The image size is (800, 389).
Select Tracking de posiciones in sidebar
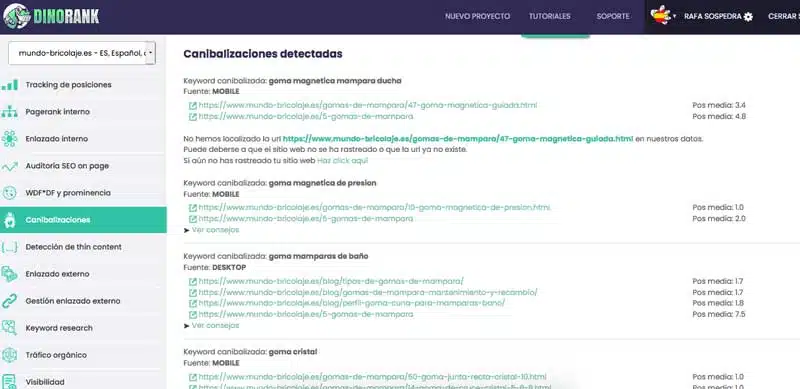coord(68,85)
